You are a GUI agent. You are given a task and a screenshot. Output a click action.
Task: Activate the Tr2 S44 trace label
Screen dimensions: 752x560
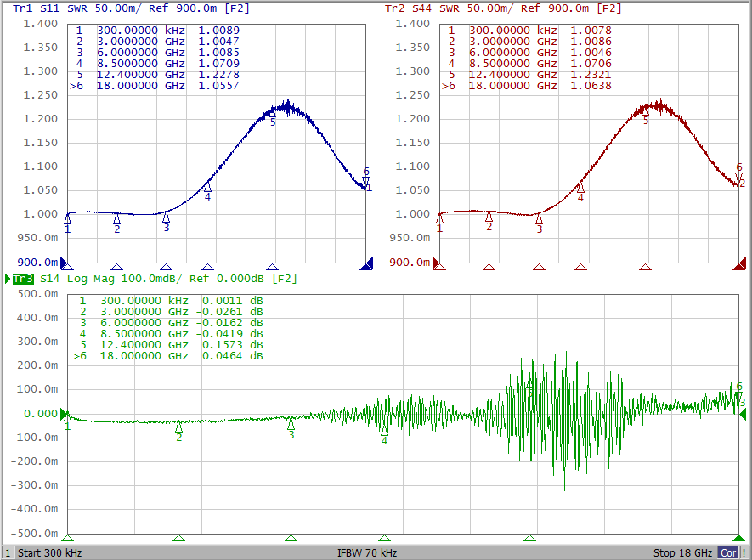(405, 8)
